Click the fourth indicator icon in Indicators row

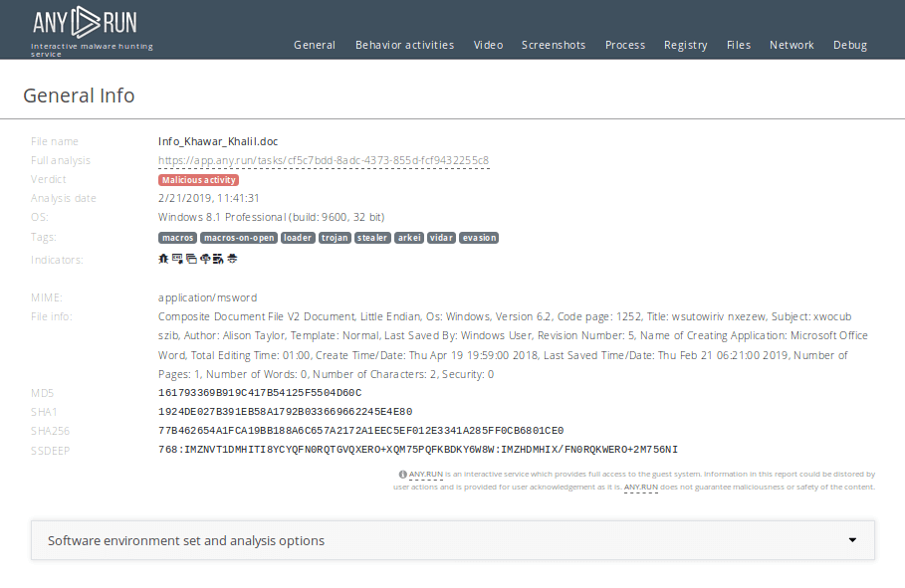pos(204,259)
